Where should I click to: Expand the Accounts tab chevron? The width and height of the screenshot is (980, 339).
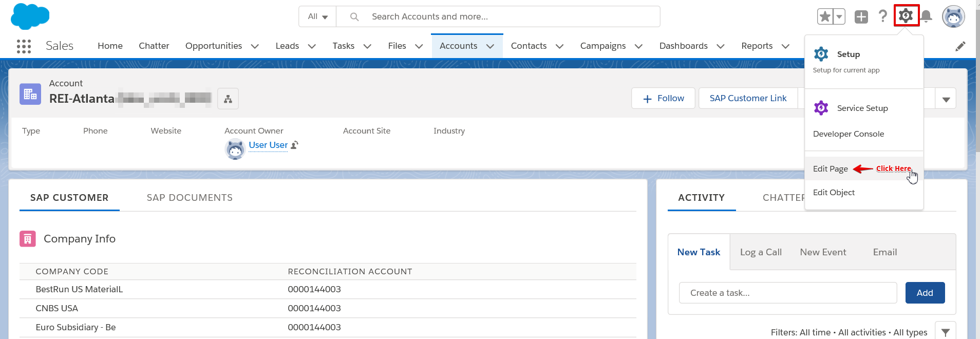[490, 46]
